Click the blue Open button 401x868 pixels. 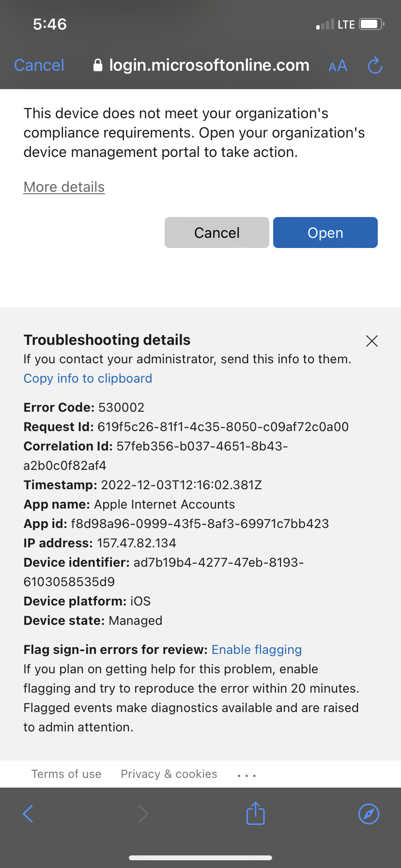[325, 232]
